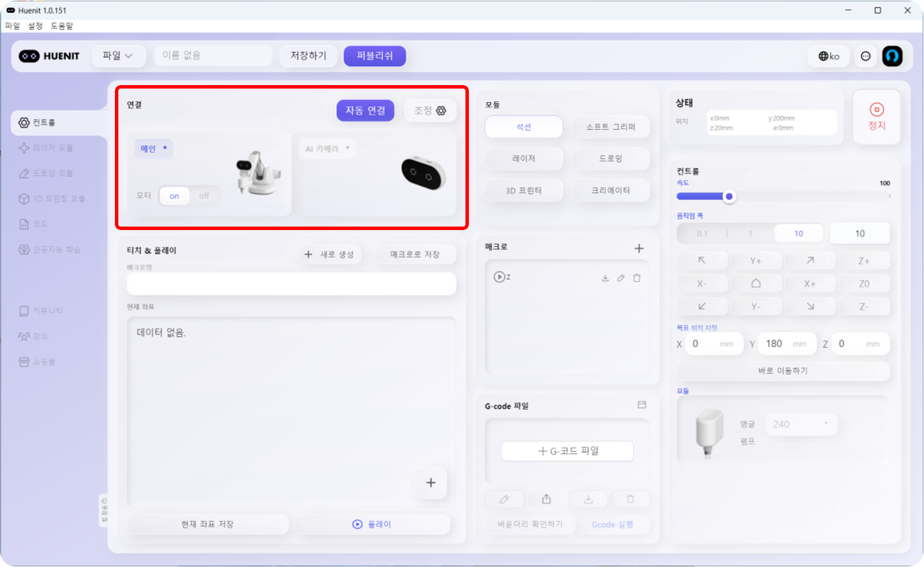
Task: Turn motor off with off toggle
Action: tap(204, 196)
